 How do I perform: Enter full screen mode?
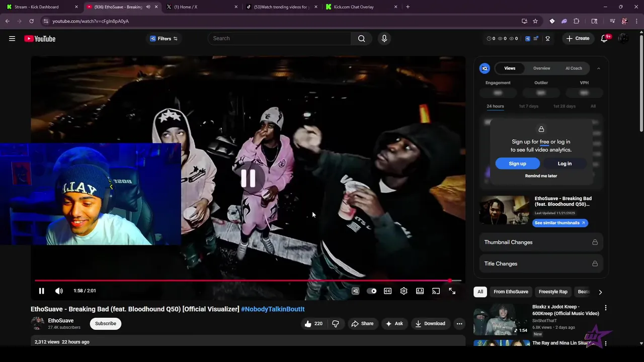click(x=452, y=291)
